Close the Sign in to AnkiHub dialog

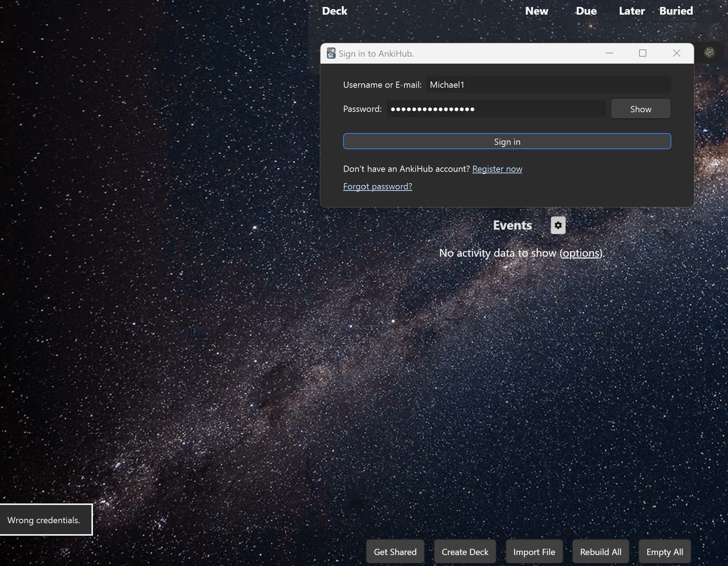[676, 53]
